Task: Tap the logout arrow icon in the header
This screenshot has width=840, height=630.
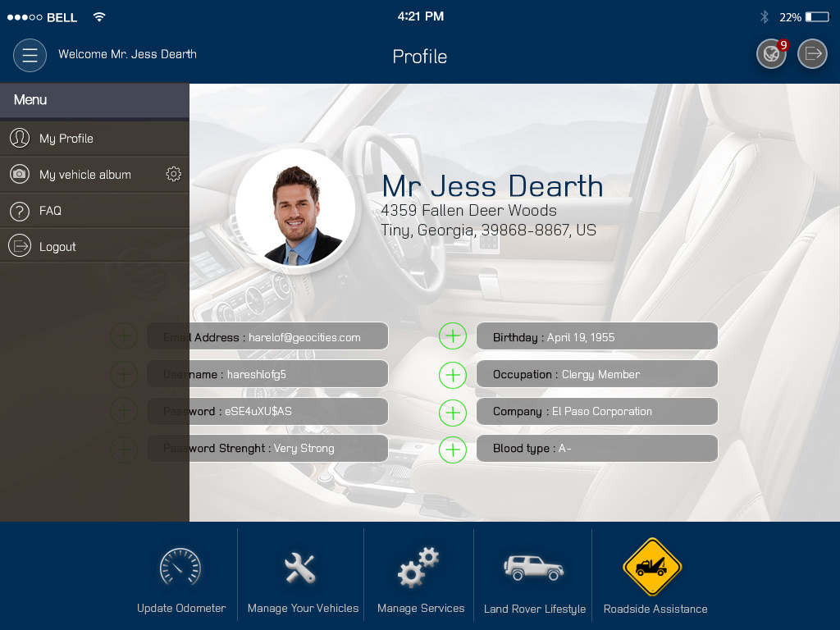Action: (x=813, y=54)
